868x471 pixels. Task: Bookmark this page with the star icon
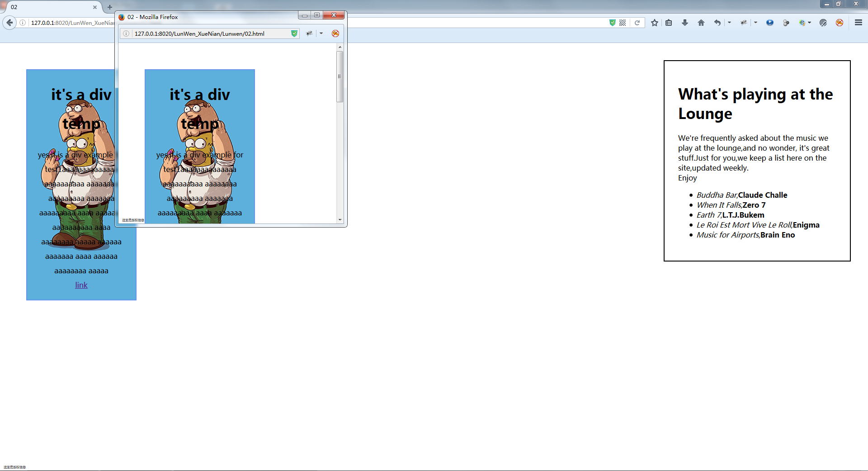tap(654, 23)
